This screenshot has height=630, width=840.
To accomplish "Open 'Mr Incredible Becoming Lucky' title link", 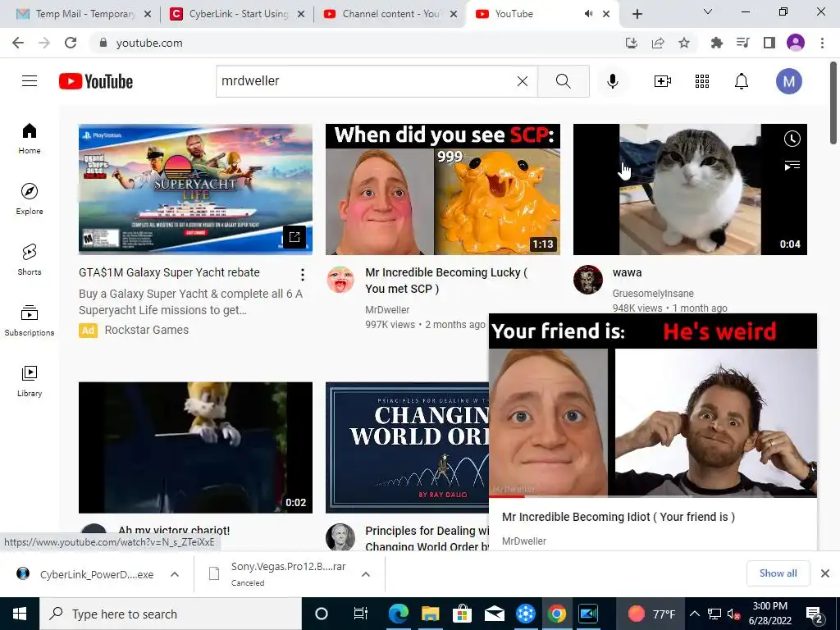I will 446,281.
